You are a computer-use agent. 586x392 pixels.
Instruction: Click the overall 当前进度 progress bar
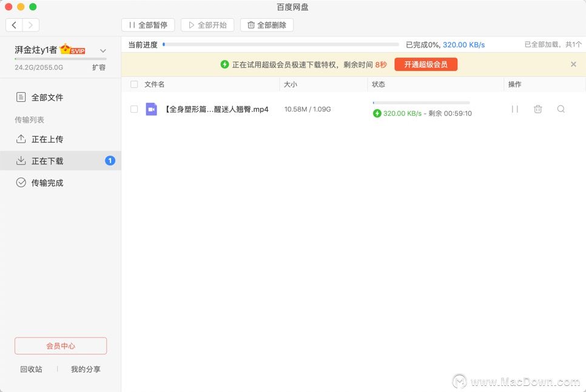pos(281,44)
